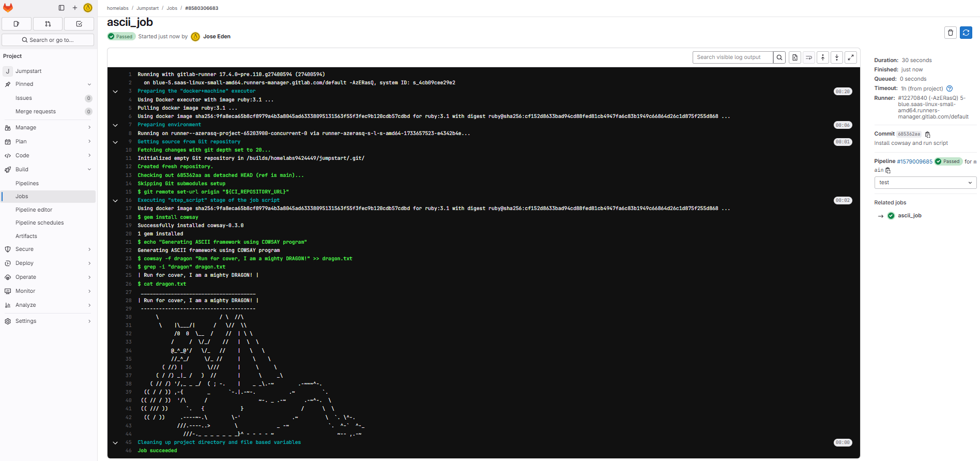Click the erase job log trash icon
The width and height of the screenshot is (980, 461).
(x=950, y=33)
